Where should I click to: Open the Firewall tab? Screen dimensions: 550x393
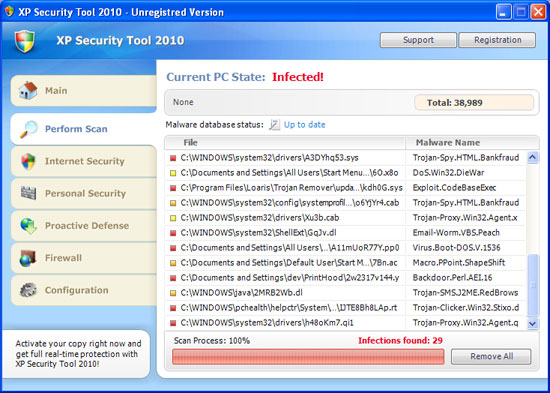click(x=83, y=258)
